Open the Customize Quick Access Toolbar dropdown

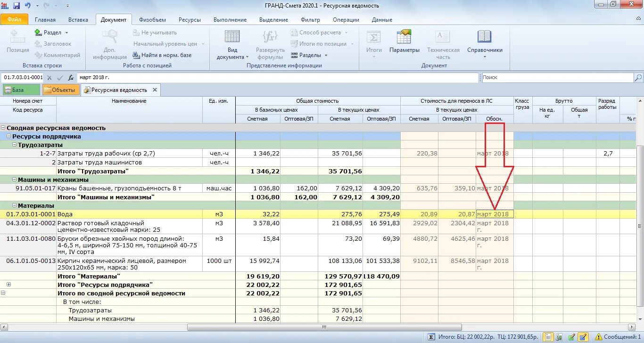click(67, 6)
